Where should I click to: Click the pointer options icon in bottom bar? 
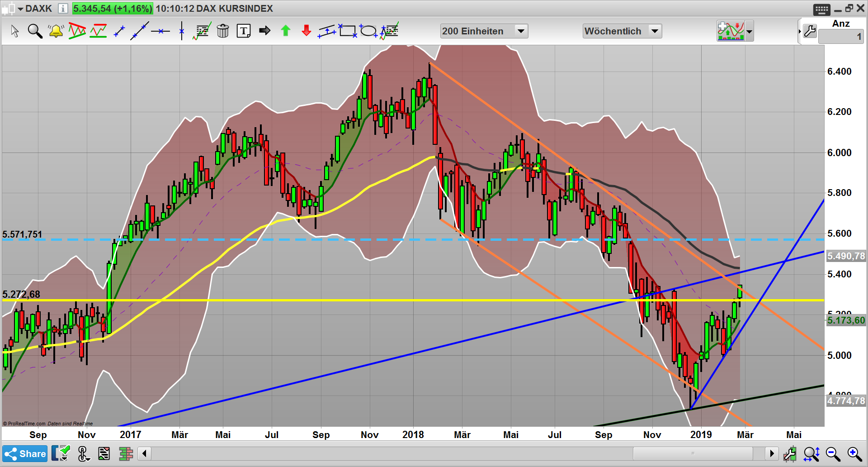point(83,453)
